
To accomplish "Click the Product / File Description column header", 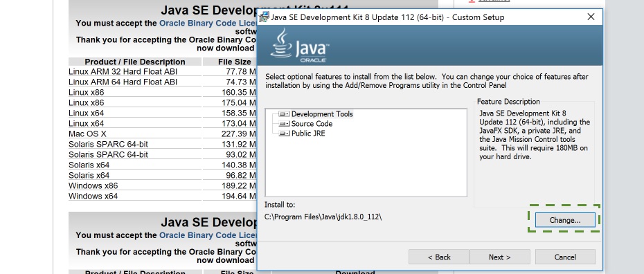I will click(135, 62).
